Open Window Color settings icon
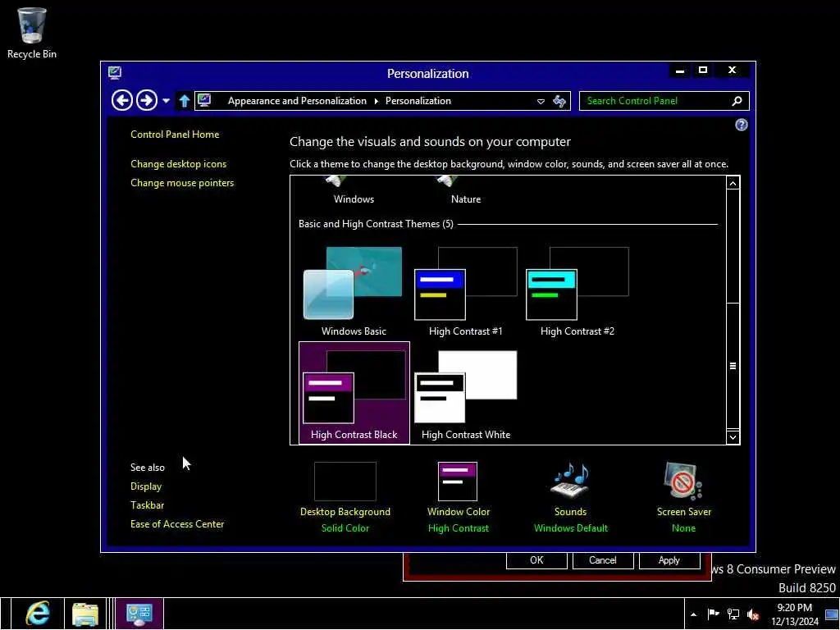 [x=458, y=482]
